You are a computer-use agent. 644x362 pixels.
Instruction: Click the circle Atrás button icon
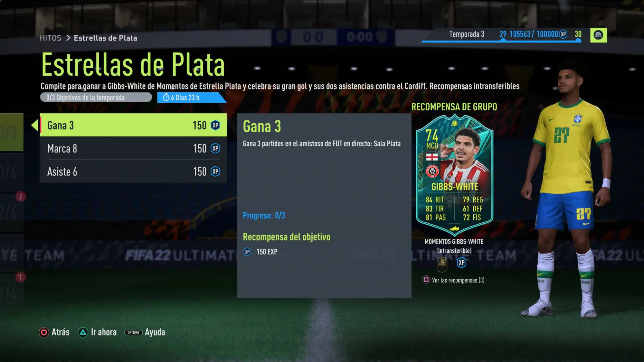pos(43,332)
